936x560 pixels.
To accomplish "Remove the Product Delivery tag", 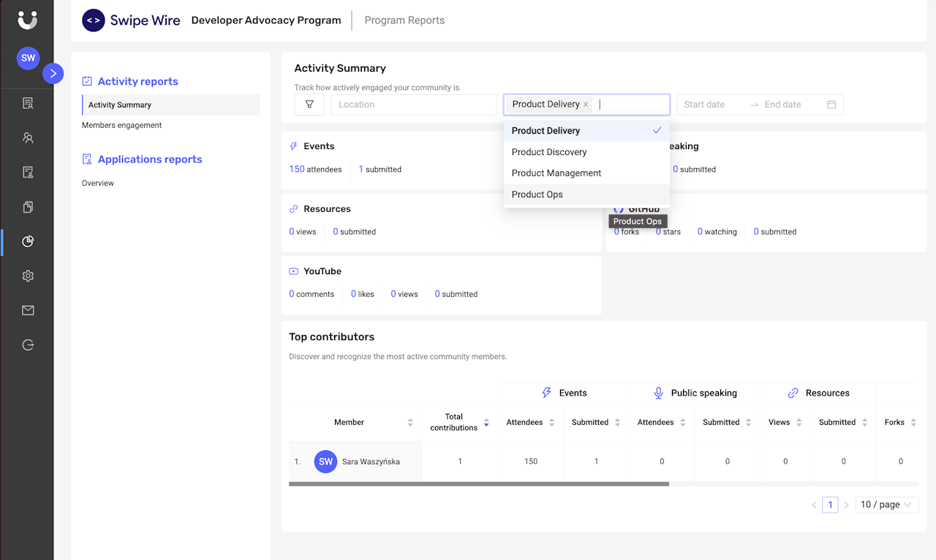I will coord(586,105).
